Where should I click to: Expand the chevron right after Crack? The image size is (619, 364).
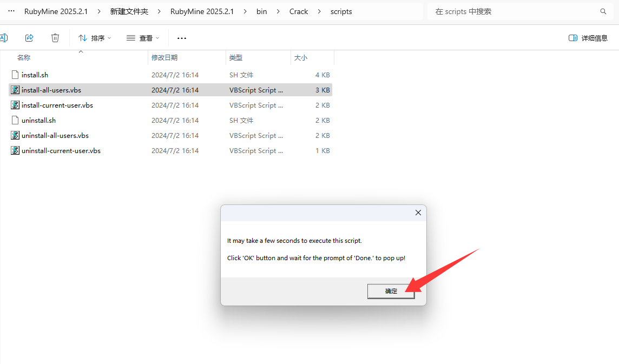(x=319, y=11)
